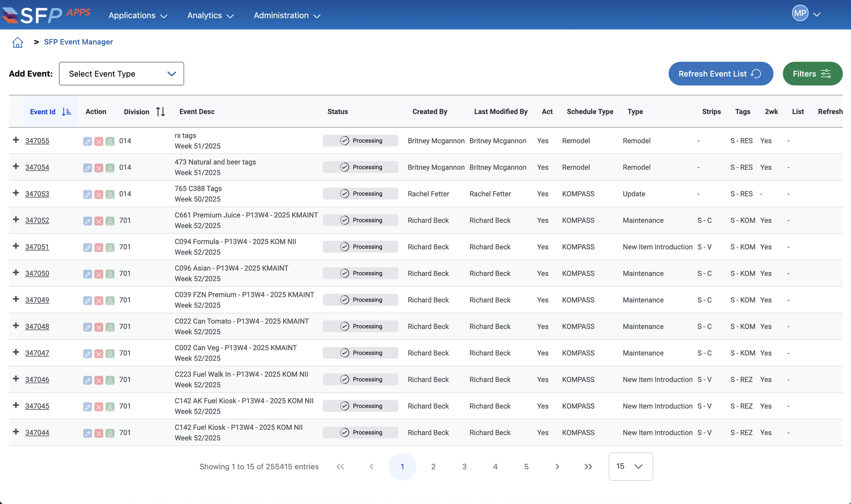The height and width of the screenshot is (504, 851).
Task: Open the Applications menu
Action: coord(138,15)
